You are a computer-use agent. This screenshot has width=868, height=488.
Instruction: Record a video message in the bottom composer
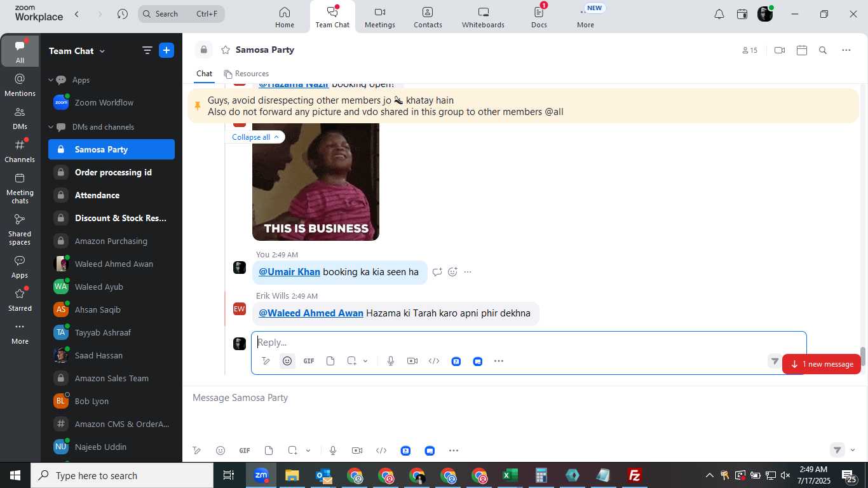click(357, 451)
